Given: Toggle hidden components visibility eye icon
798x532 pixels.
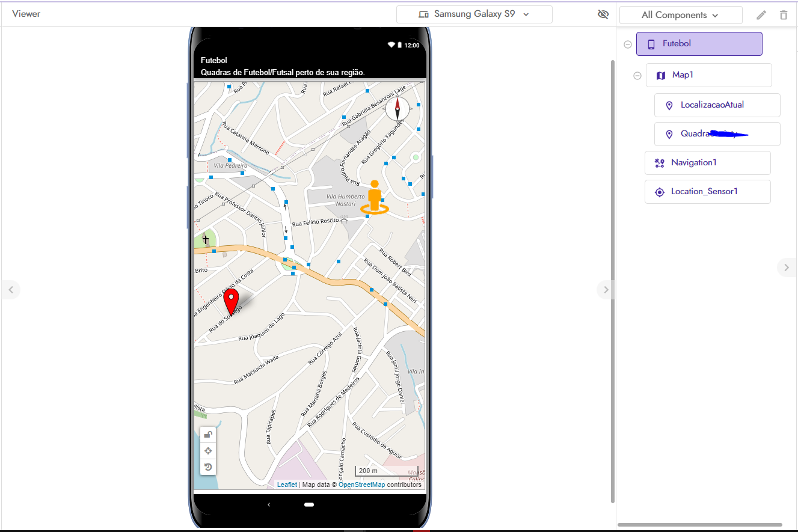Looking at the screenshot, I should [603, 14].
